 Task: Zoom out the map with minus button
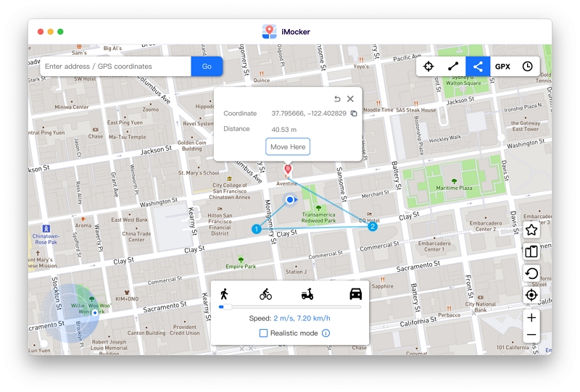click(531, 335)
